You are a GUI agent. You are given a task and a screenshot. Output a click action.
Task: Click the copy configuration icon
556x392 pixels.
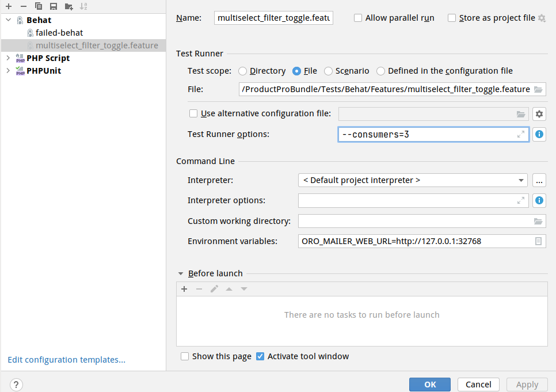coord(39,6)
